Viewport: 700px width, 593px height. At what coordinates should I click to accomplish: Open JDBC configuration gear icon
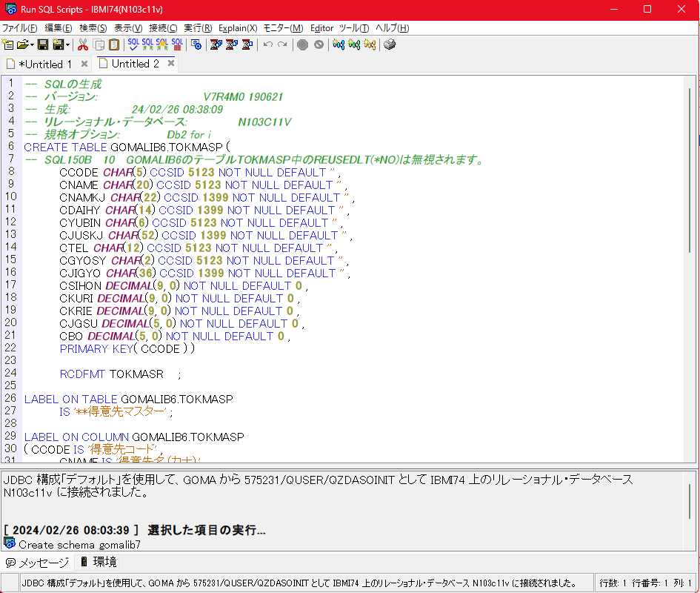(x=196, y=44)
